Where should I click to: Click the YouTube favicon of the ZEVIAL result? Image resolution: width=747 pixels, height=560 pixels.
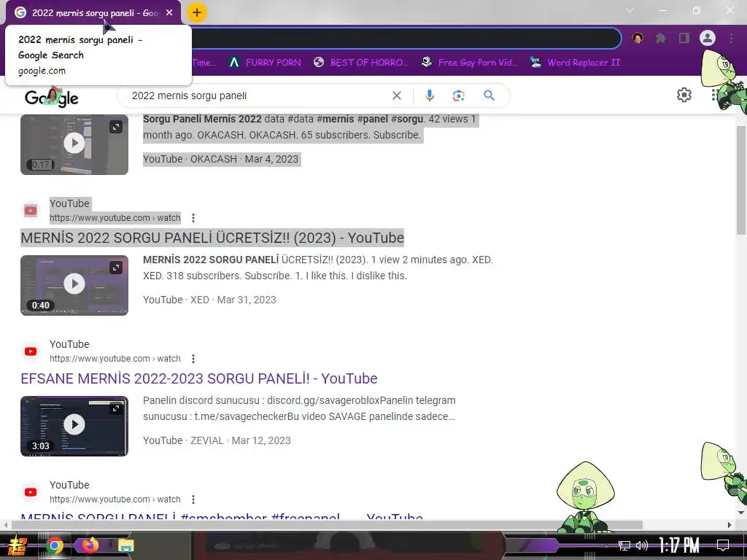click(x=31, y=351)
